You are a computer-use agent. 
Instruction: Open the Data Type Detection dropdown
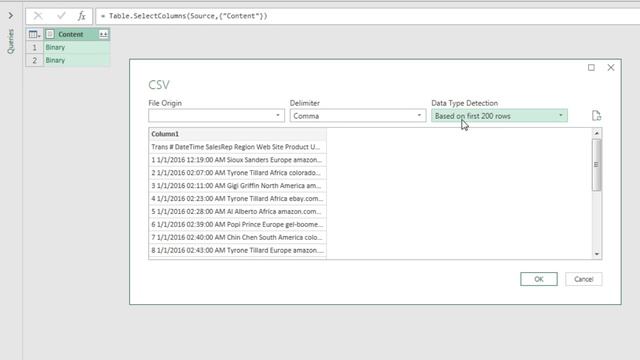[x=499, y=116]
